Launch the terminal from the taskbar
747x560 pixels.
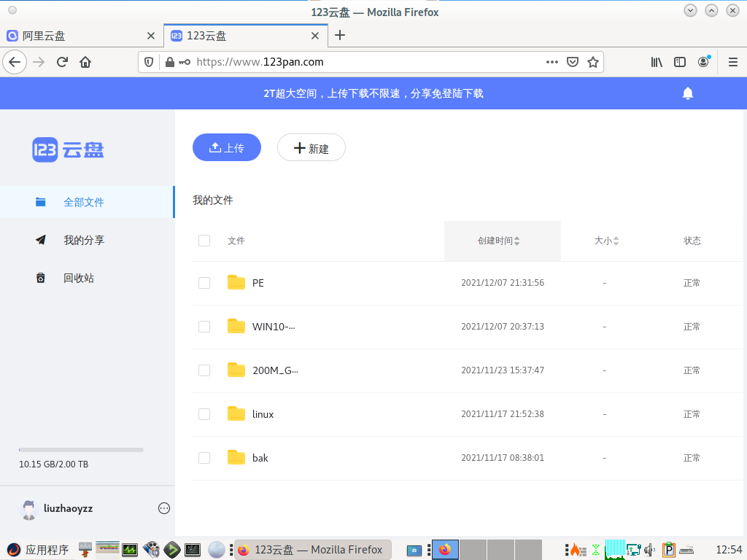point(193,550)
